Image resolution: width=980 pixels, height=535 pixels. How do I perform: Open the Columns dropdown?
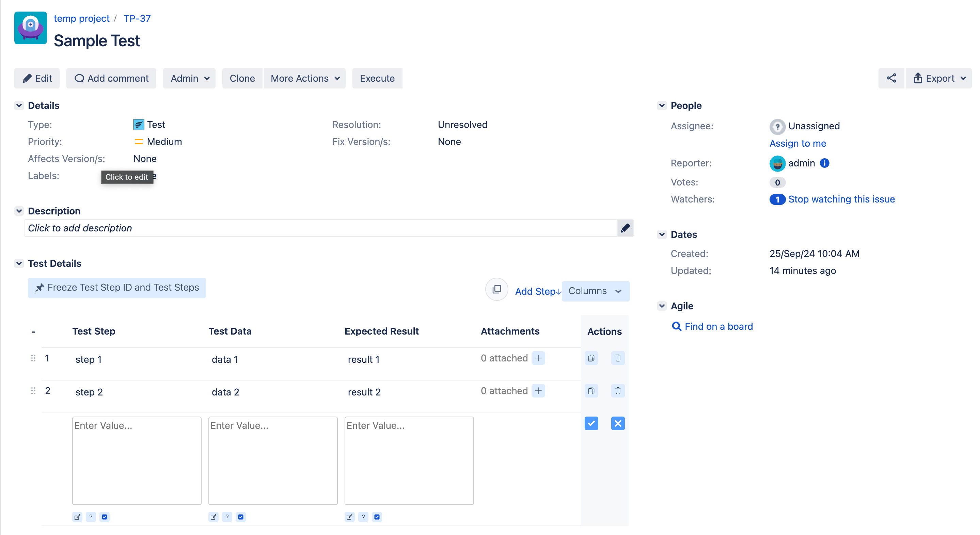point(595,291)
